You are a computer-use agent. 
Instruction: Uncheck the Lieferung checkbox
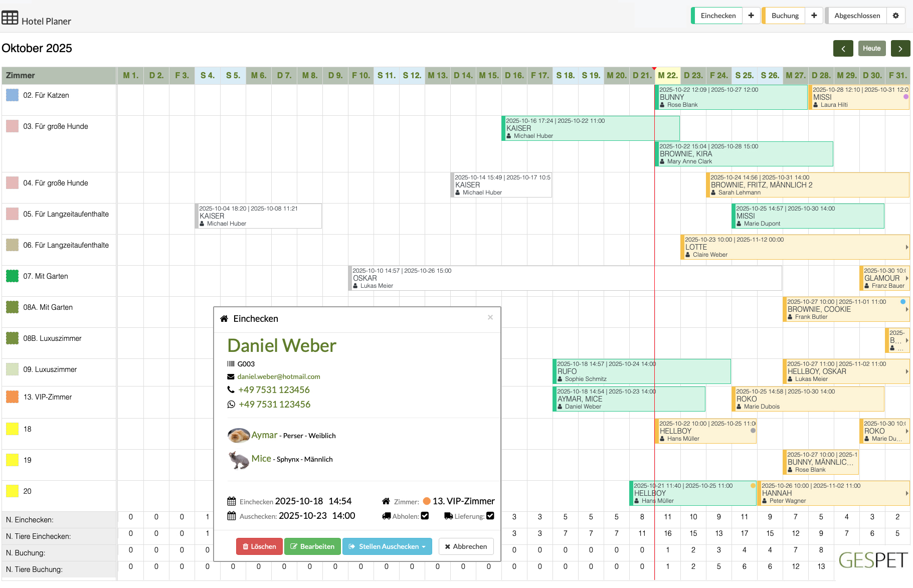pyautogui.click(x=490, y=515)
